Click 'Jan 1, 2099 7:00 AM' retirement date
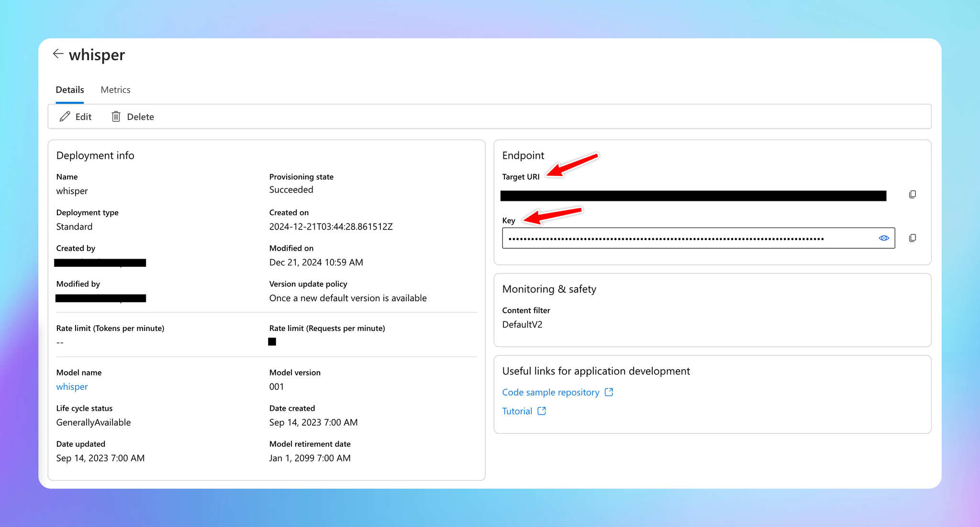The height and width of the screenshot is (527, 980). click(310, 458)
